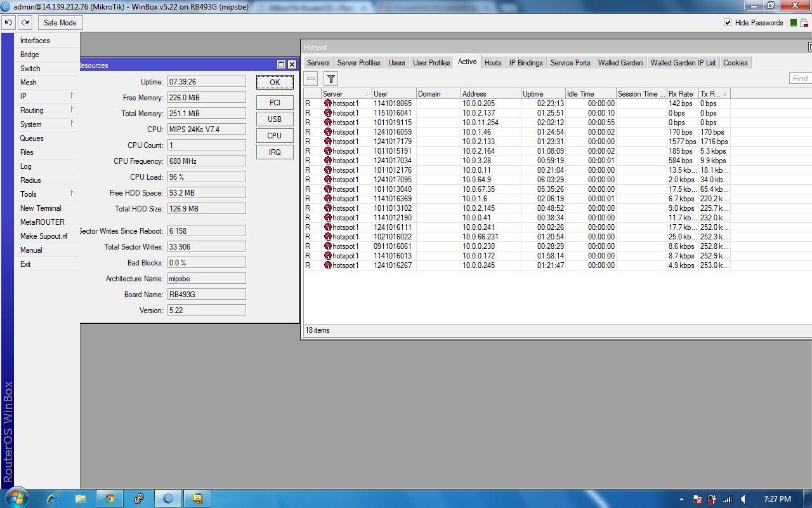This screenshot has width=812, height=508.
Task: Open the Cookies tab
Action: click(735, 63)
